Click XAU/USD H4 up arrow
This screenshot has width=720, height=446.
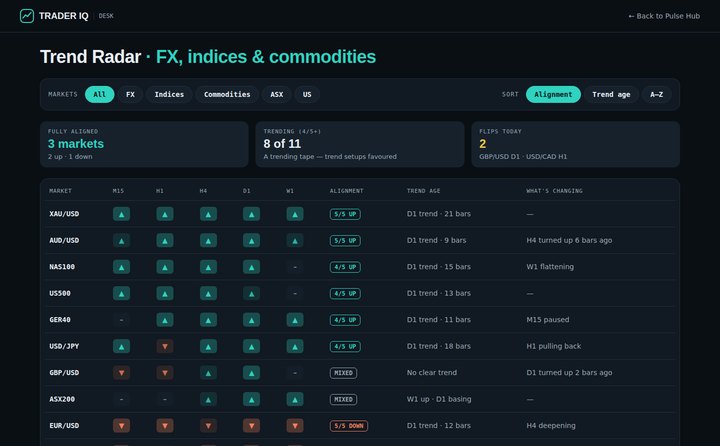pos(208,214)
